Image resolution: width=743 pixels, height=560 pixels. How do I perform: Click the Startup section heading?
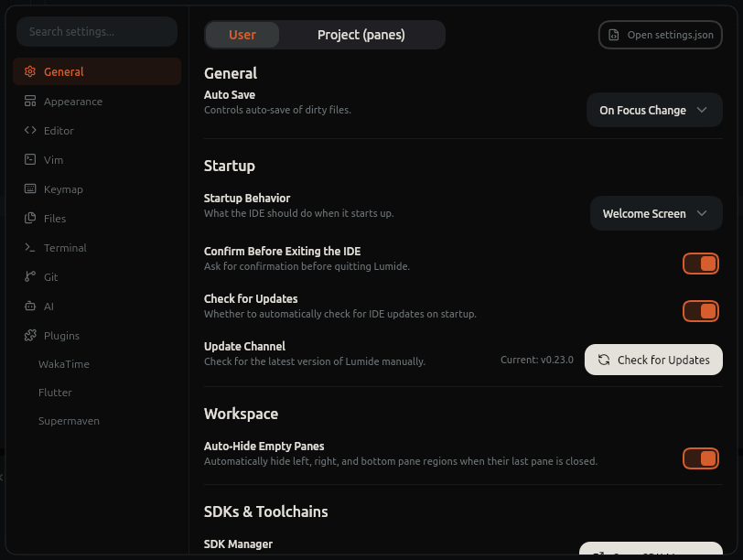point(230,166)
